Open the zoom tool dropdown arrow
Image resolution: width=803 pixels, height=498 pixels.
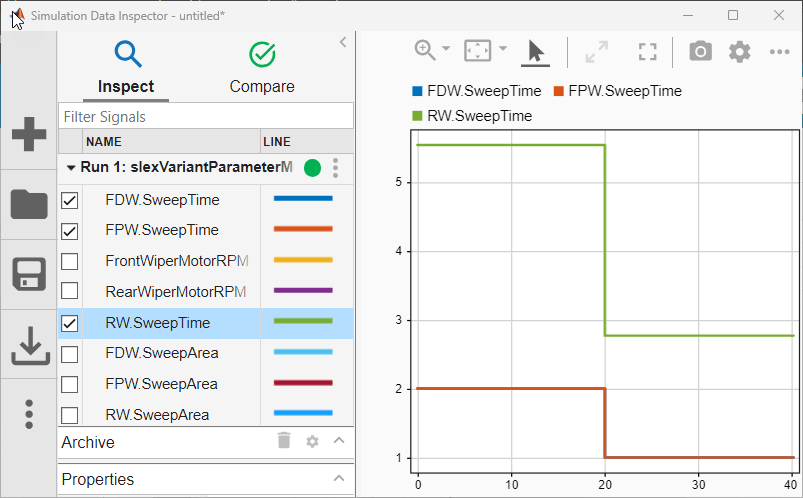click(x=446, y=49)
